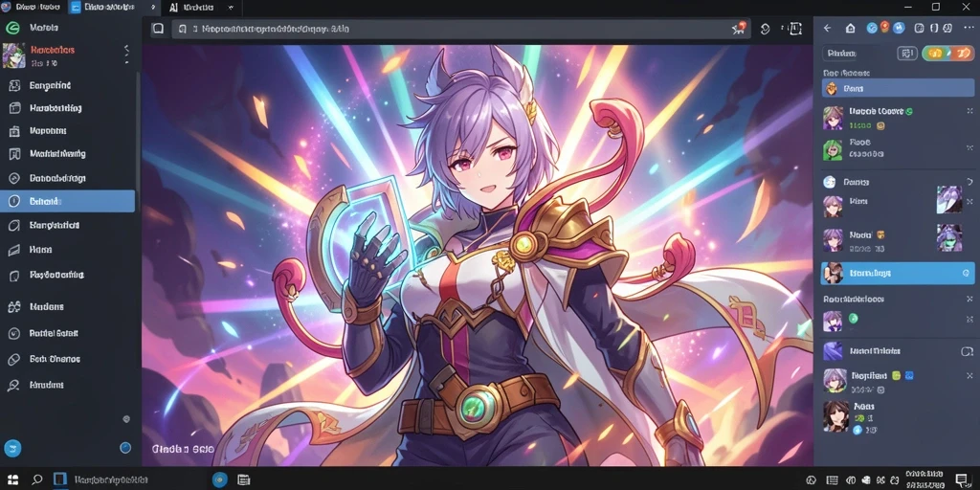
Task: Click the outlined box button beside the pill switch
Action: tap(906, 54)
